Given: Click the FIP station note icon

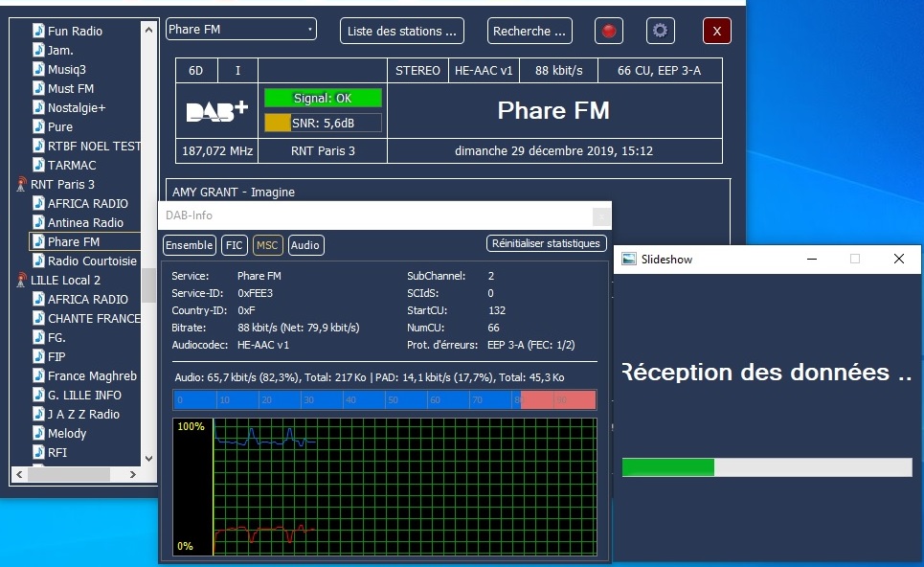Looking at the screenshot, I should tap(38, 356).
